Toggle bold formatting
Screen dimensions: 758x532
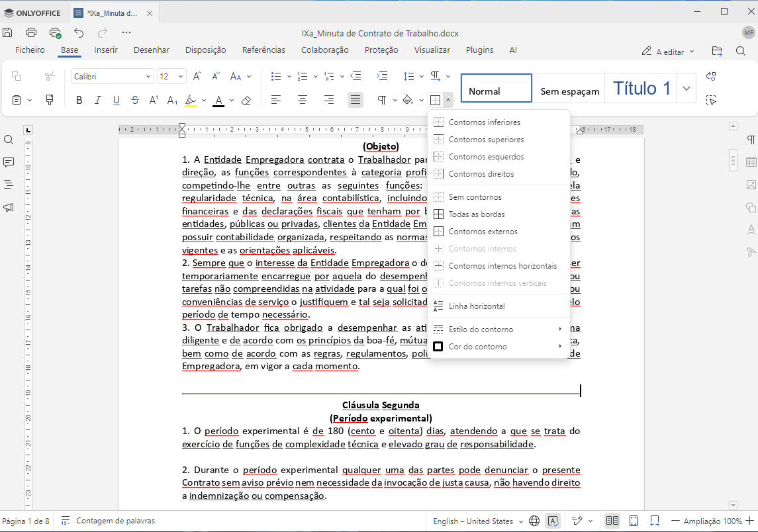[x=79, y=100]
